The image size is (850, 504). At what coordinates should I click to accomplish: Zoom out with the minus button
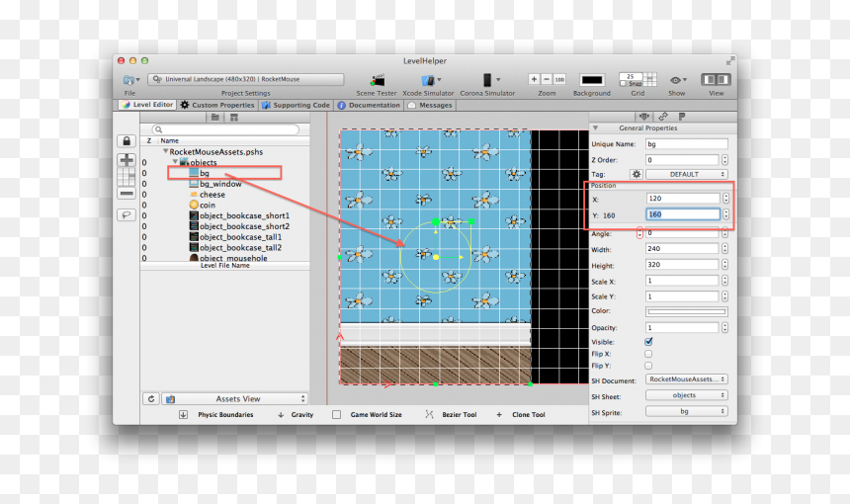coord(547,79)
